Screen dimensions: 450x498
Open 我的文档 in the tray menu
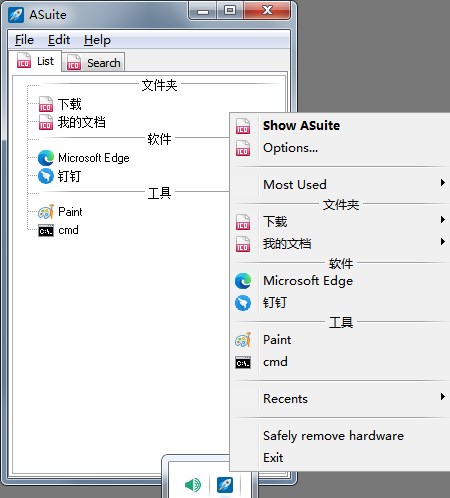[x=340, y=244]
